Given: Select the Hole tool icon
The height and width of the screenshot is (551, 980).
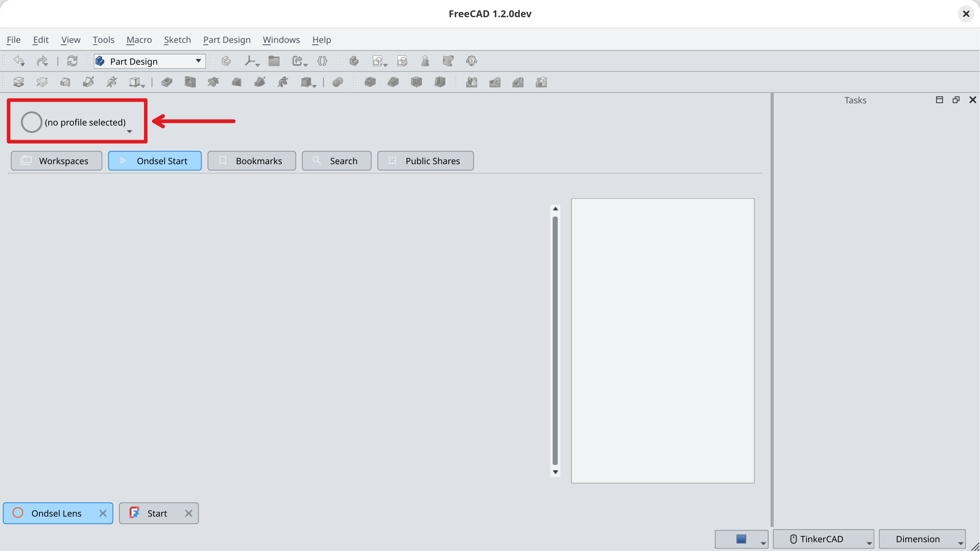Looking at the screenshot, I should (x=190, y=82).
